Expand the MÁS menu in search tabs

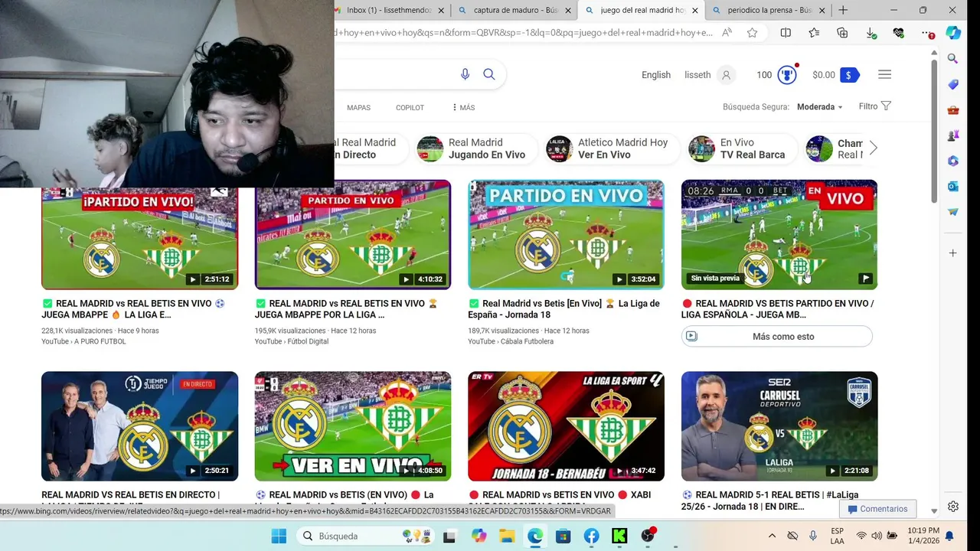coord(463,108)
